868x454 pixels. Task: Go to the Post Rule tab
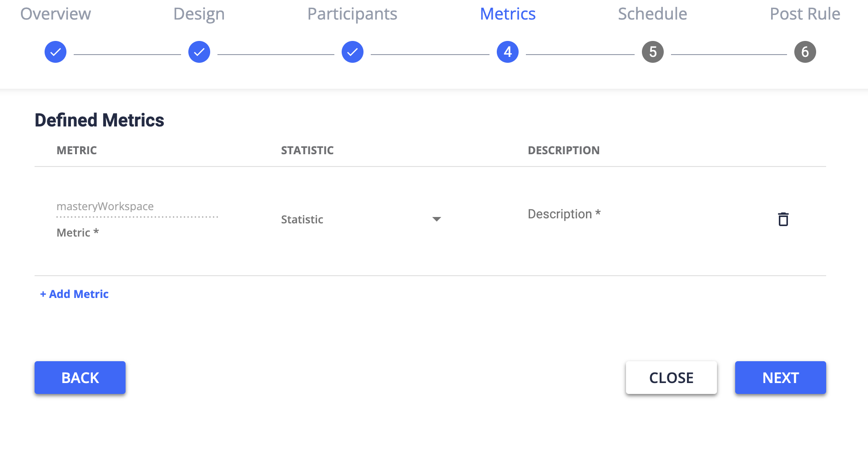point(804,14)
